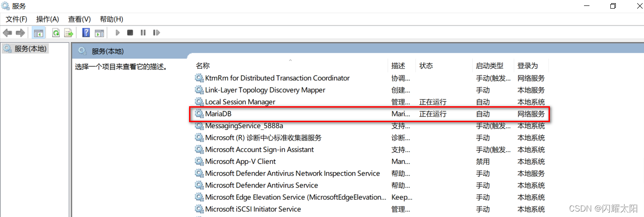Image resolution: width=644 pixels, height=217 pixels.
Task: Click gear icon of KtmRm service
Action: point(199,78)
